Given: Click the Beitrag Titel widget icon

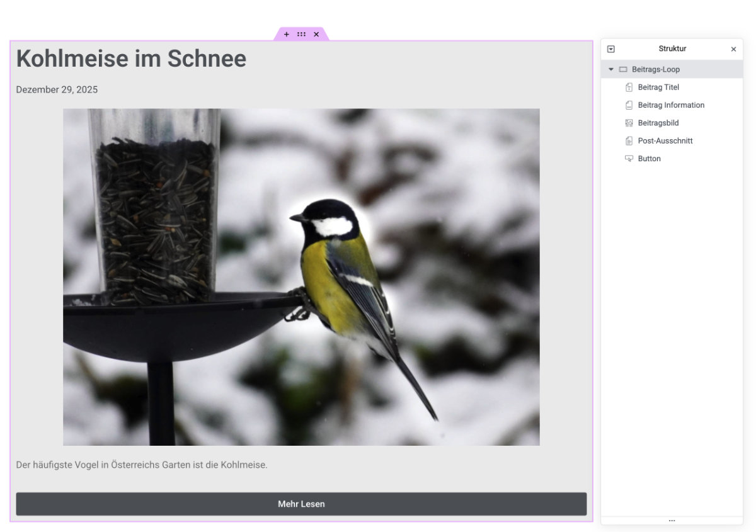Looking at the screenshot, I should pyautogui.click(x=629, y=88).
